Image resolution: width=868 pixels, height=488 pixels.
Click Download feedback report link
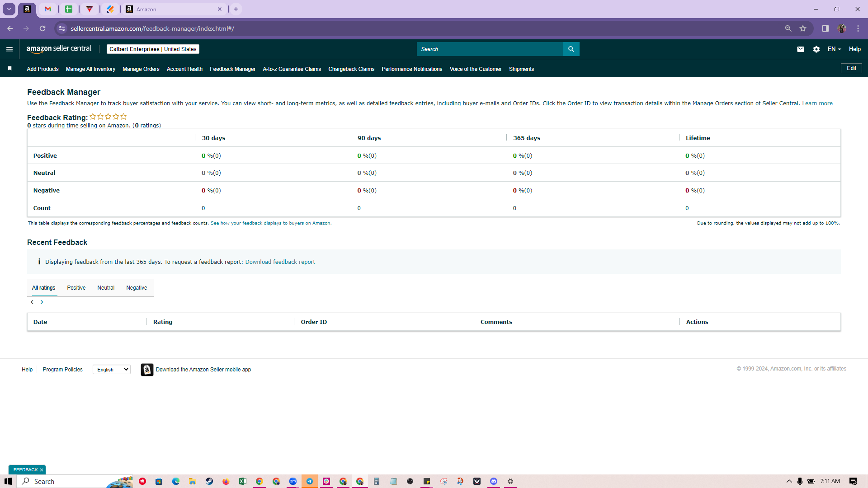pos(280,262)
